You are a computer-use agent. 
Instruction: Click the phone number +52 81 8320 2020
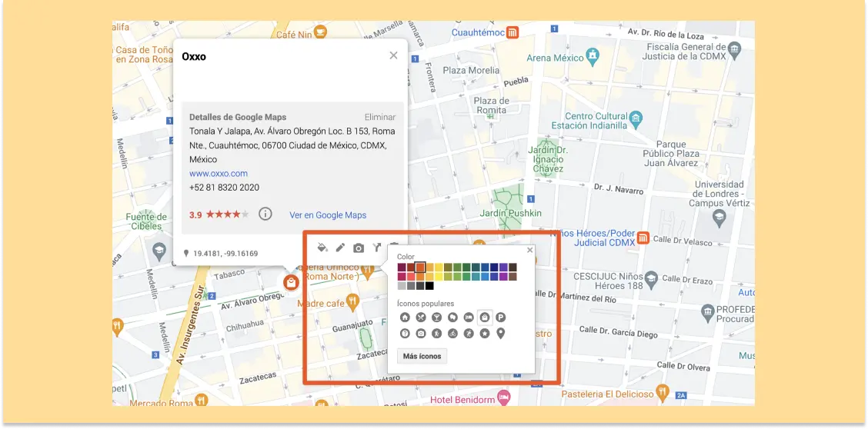click(224, 188)
